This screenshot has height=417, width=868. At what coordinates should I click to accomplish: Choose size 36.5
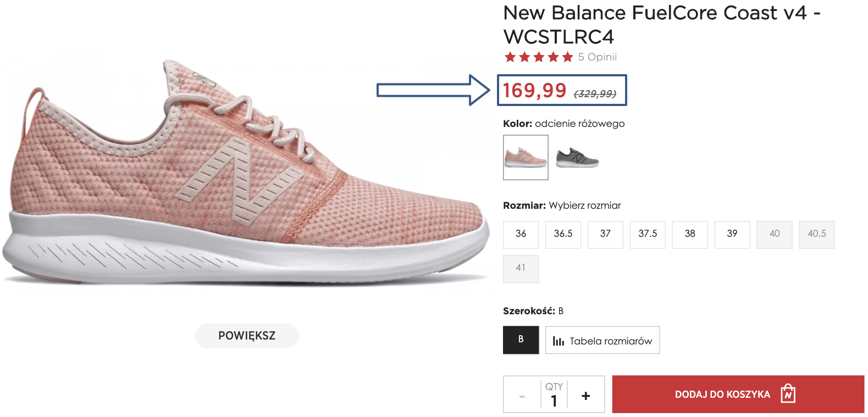(x=563, y=234)
